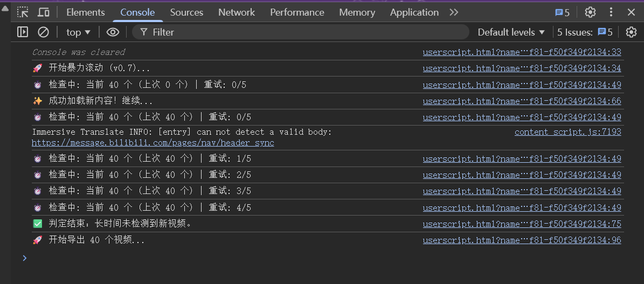Close the DevTools panel
Screen dimensions: 644x284
pyautogui.click(x=631, y=12)
